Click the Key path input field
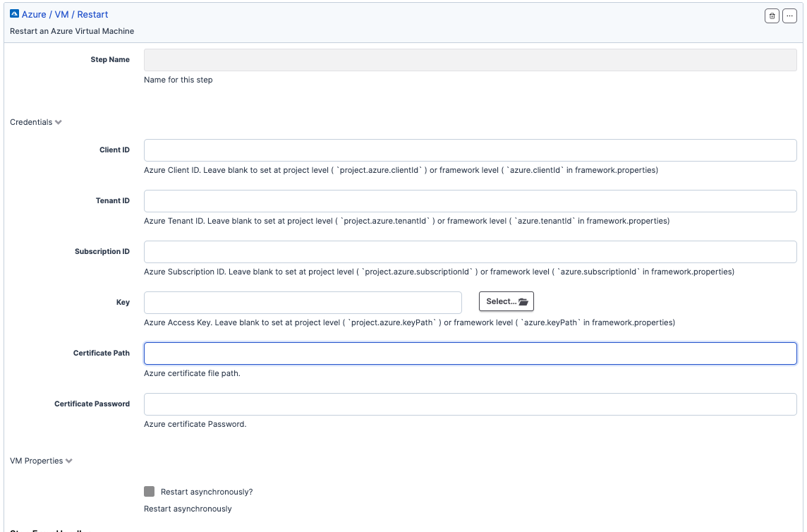The height and width of the screenshot is (532, 807). point(303,302)
